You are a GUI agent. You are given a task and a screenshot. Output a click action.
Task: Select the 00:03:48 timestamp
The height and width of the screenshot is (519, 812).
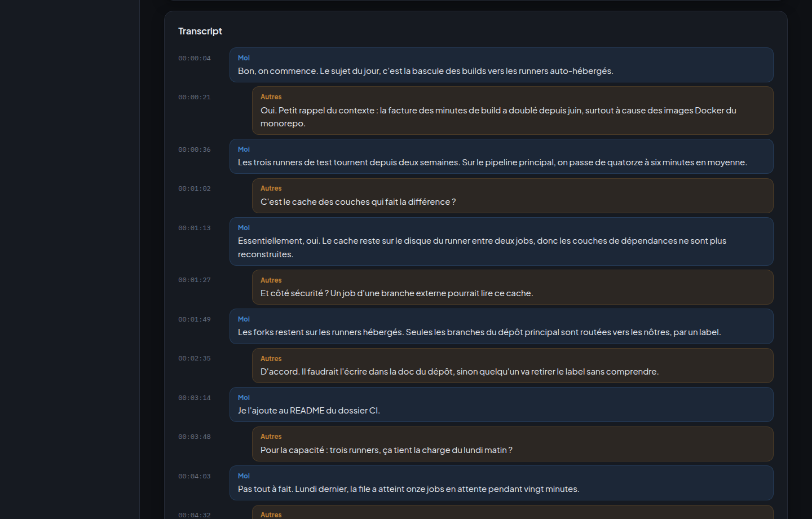195,437
